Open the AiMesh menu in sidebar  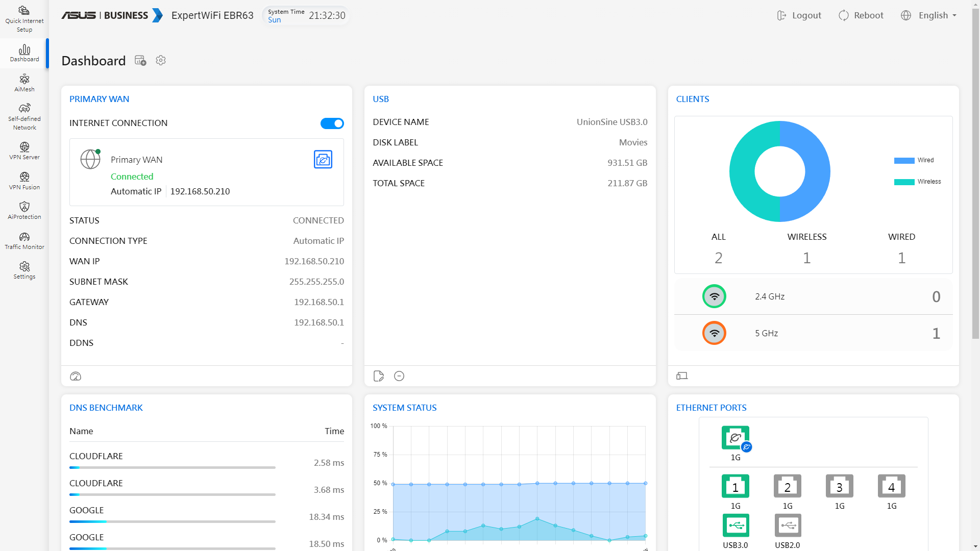click(x=24, y=83)
